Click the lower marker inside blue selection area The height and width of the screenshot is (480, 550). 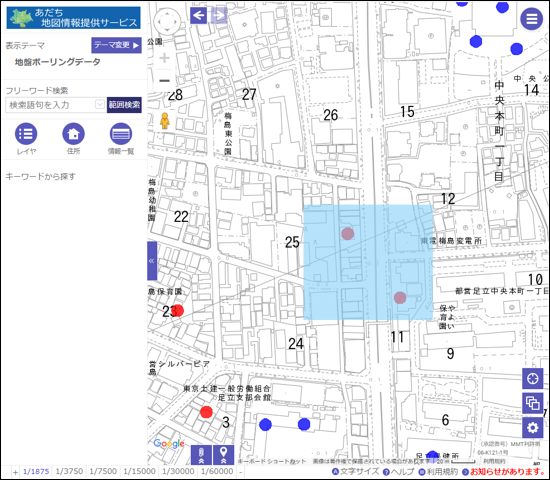(400, 298)
